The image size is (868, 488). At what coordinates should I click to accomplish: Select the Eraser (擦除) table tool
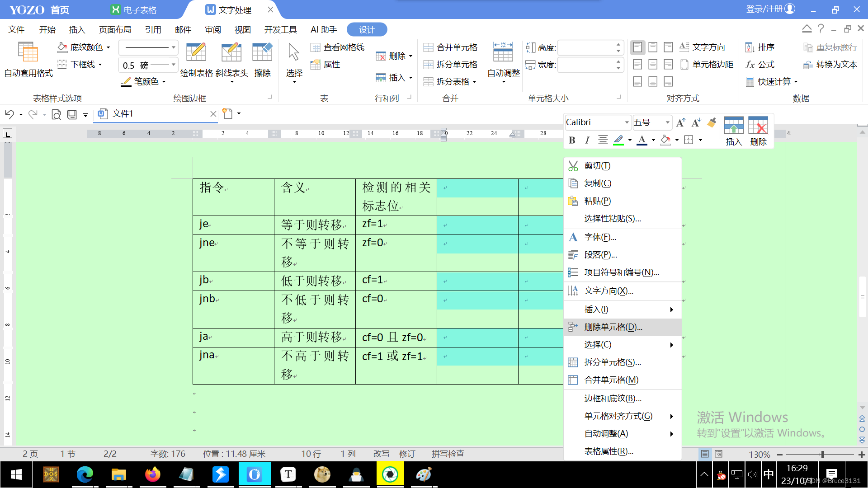(262, 53)
